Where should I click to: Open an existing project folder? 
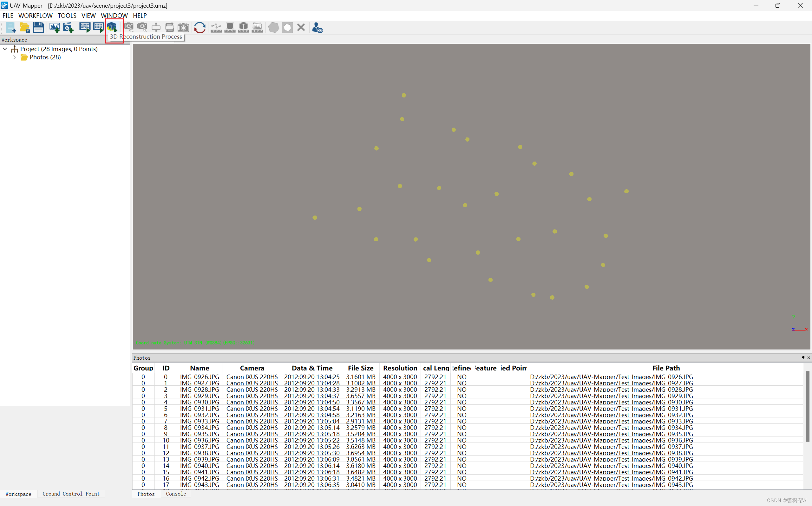(x=24, y=27)
